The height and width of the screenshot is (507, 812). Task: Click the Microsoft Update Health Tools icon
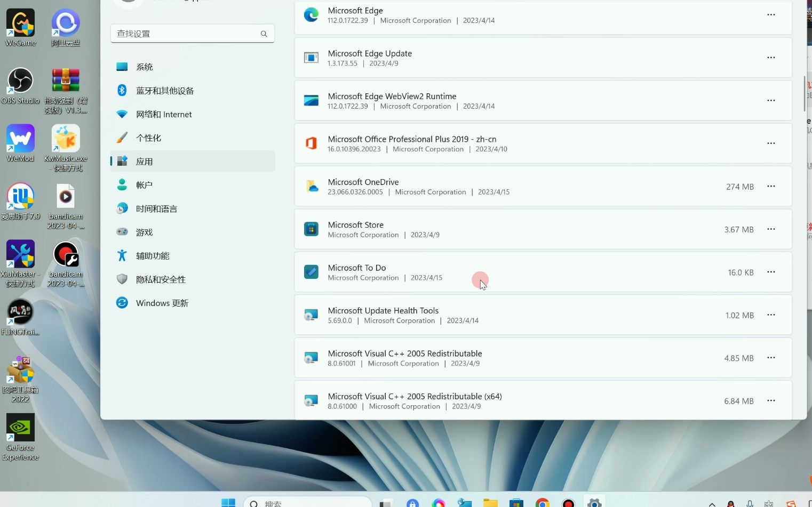[311, 315]
